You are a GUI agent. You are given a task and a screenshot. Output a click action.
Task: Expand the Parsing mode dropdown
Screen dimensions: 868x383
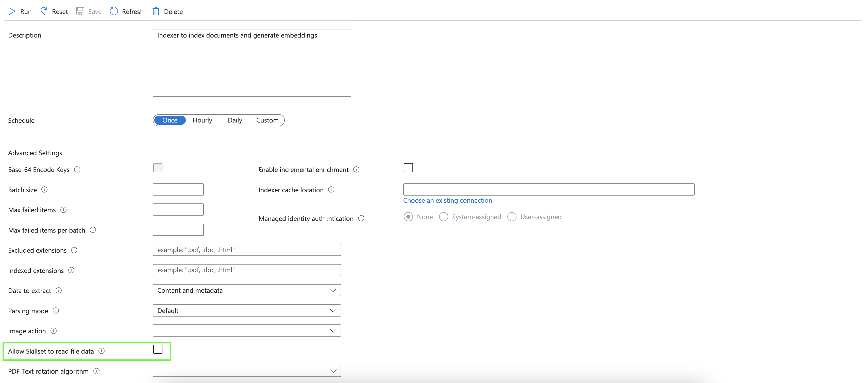pos(247,310)
